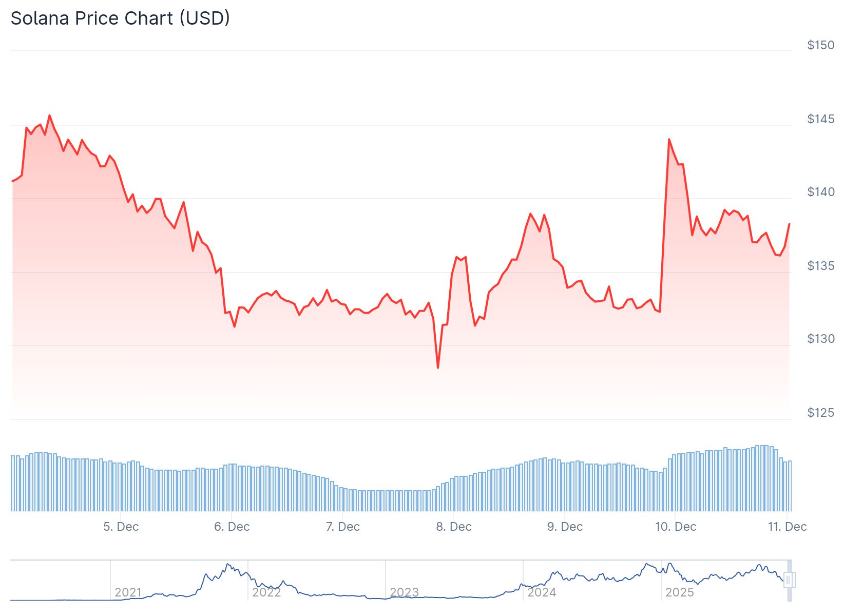Select the "7. Dec" axis label
Viewport: 844px width, 616px height.
point(343,527)
